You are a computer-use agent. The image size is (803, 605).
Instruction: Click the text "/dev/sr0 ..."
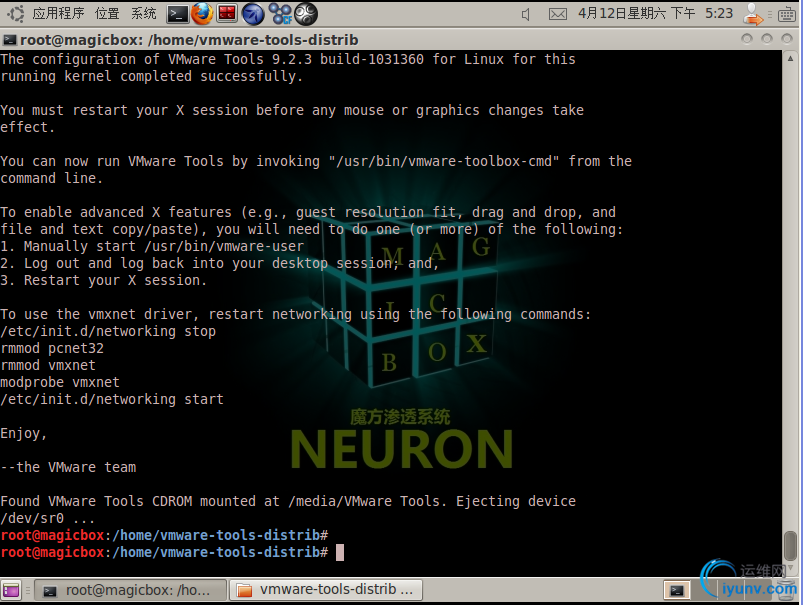point(48,518)
